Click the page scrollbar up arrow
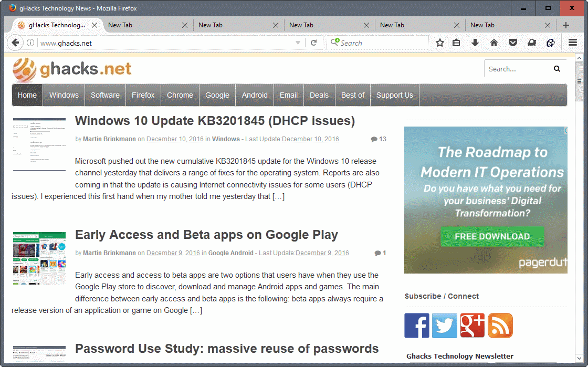The image size is (588, 367). tap(580, 58)
